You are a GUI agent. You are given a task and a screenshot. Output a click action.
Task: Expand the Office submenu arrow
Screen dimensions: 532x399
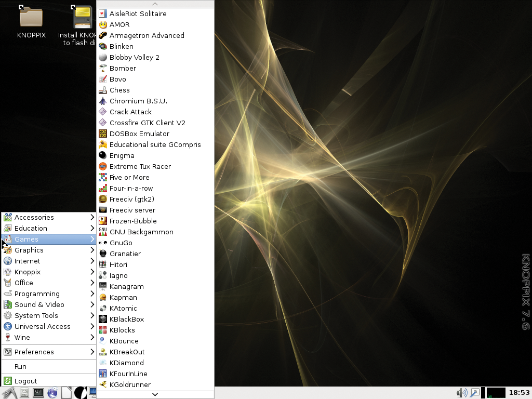(92, 283)
